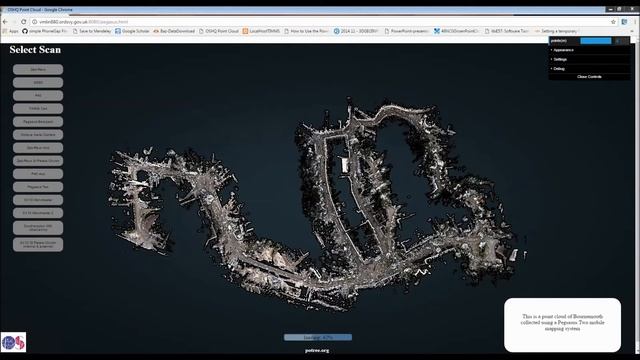Screen dimensions: 640x360
Task: Adjust the blue points slider
Action: (x=596, y=41)
